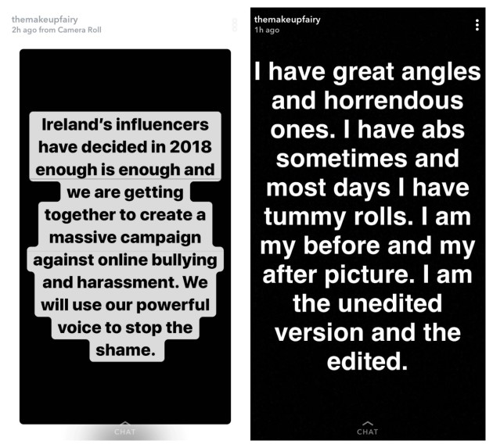Tap the swipe-up chevron above CHAT in the right story
The image size is (493, 448).
tap(367, 424)
